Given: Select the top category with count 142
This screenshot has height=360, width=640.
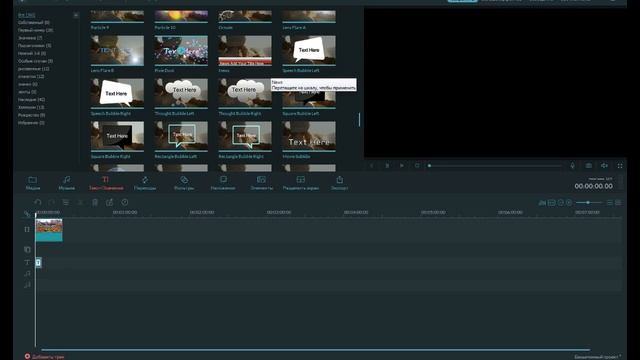Looking at the screenshot, I should click(27, 15).
